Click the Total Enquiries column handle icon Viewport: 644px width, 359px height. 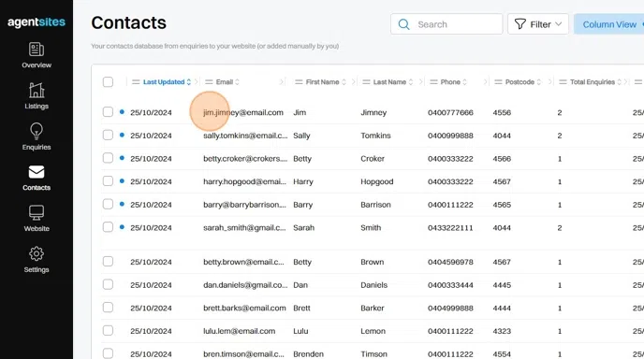(x=563, y=82)
